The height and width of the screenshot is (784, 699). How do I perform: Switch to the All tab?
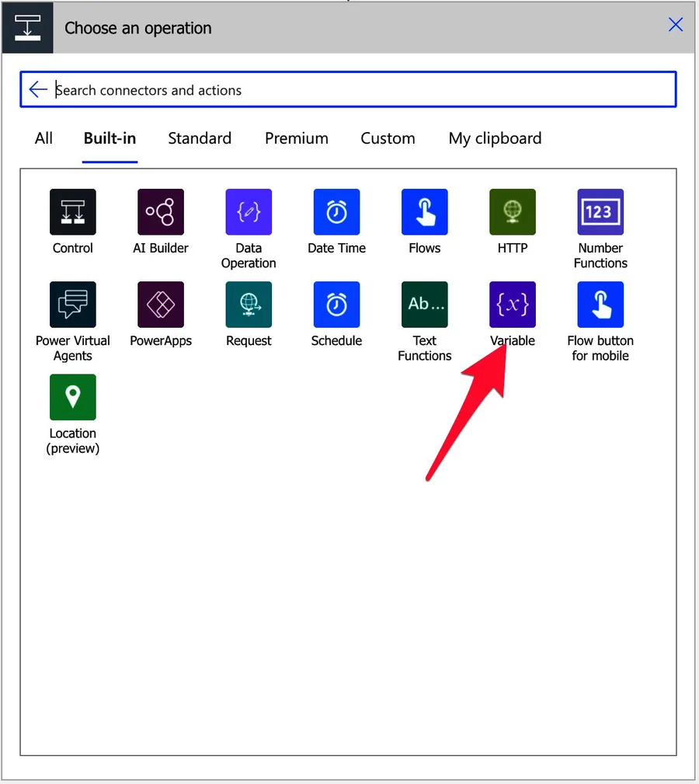coord(43,138)
